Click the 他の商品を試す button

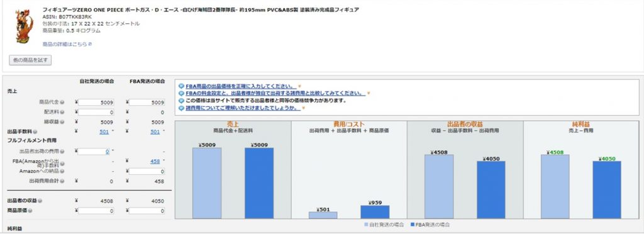pos(30,60)
